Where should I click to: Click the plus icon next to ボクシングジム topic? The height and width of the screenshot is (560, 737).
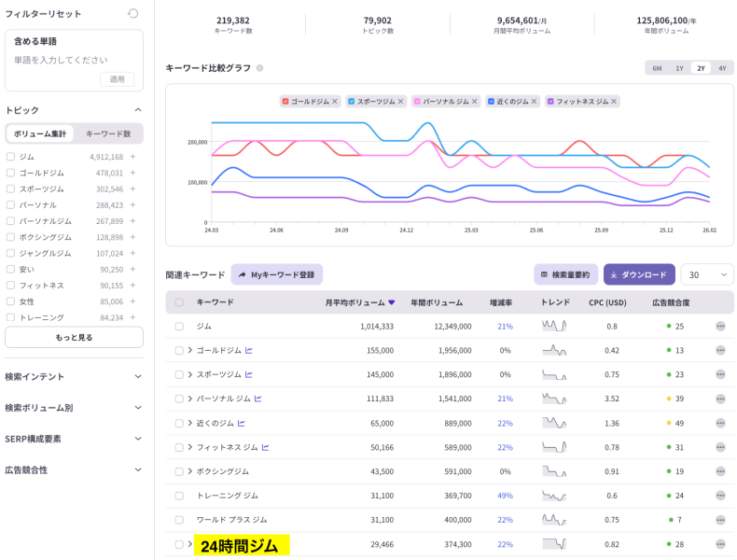click(x=132, y=237)
